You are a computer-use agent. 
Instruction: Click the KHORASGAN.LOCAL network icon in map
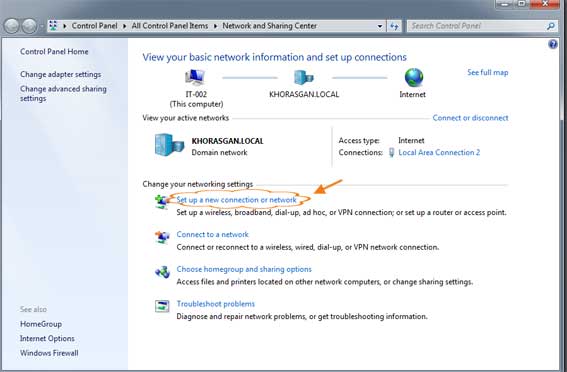tap(304, 77)
